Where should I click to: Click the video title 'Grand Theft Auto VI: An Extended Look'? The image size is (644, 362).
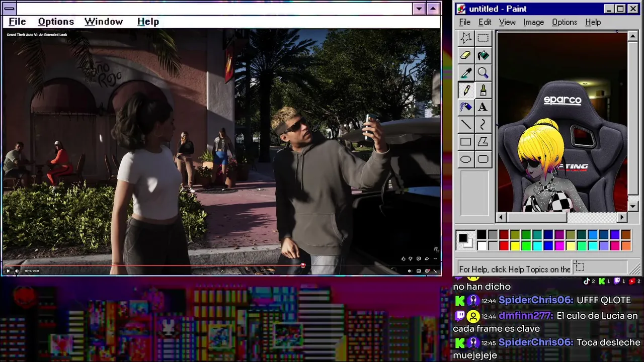(37, 35)
